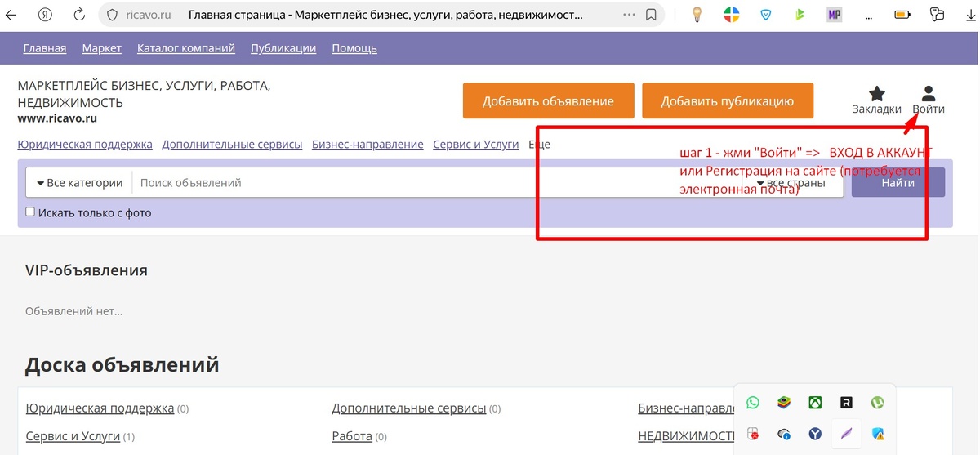The height and width of the screenshot is (455, 980).
Task: Click the shield protection icon in address bar
Action: point(113,14)
